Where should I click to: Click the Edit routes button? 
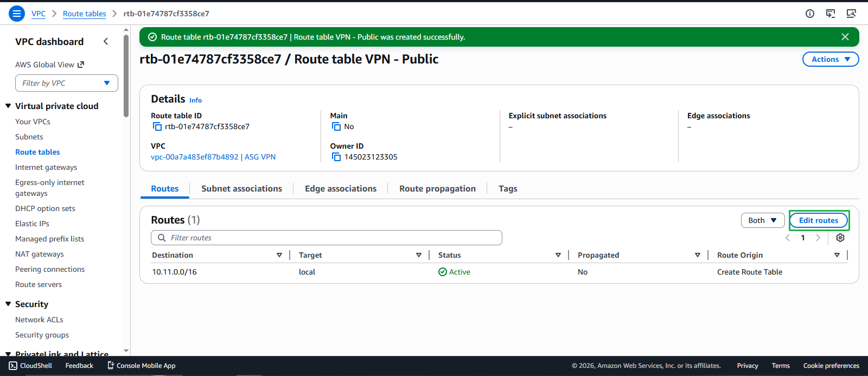tap(819, 220)
